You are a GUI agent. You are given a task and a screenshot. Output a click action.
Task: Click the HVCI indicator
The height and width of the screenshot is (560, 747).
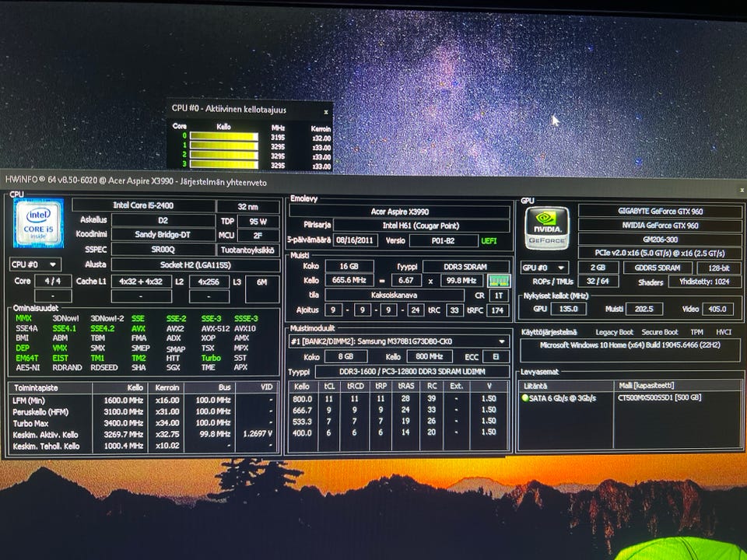point(723,332)
